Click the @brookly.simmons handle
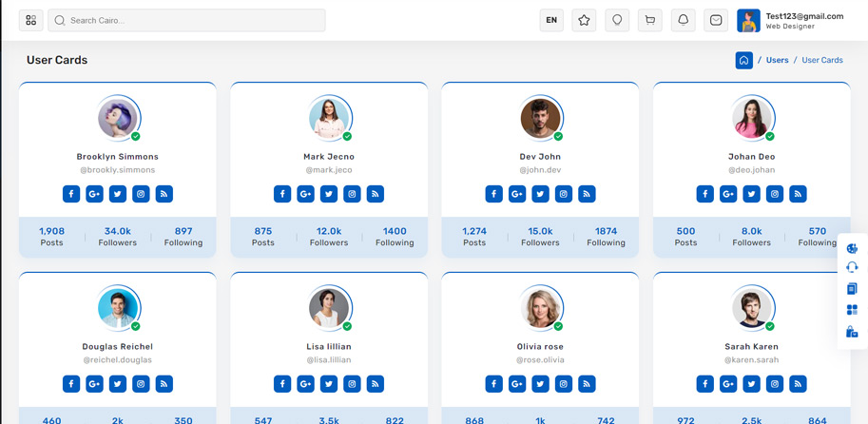868x424 pixels. 117,170
